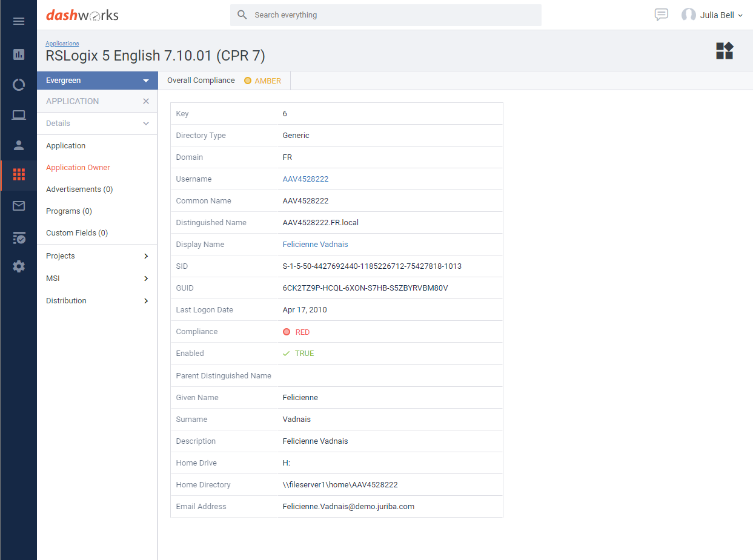Viewport: 753px width, 560px height.
Task: Click the page title RSLogix 5 English
Action: [x=156, y=56]
